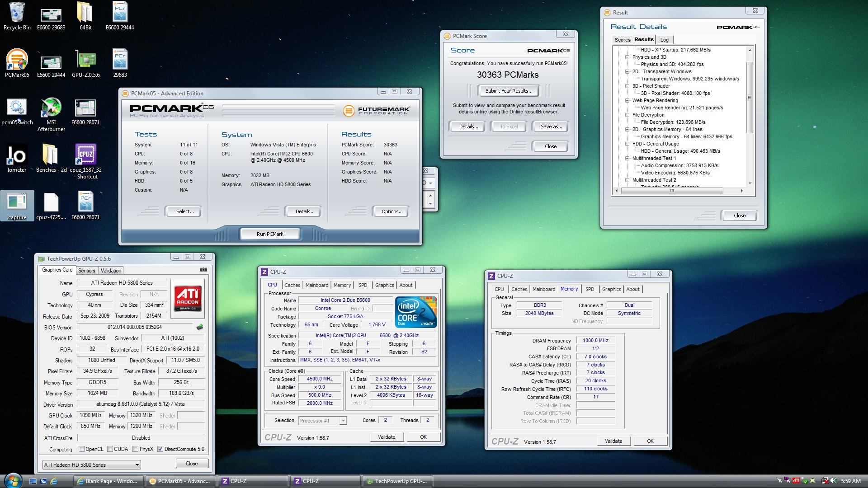
Task: Collapse Multithreaded Test 1 node
Action: click(627, 159)
